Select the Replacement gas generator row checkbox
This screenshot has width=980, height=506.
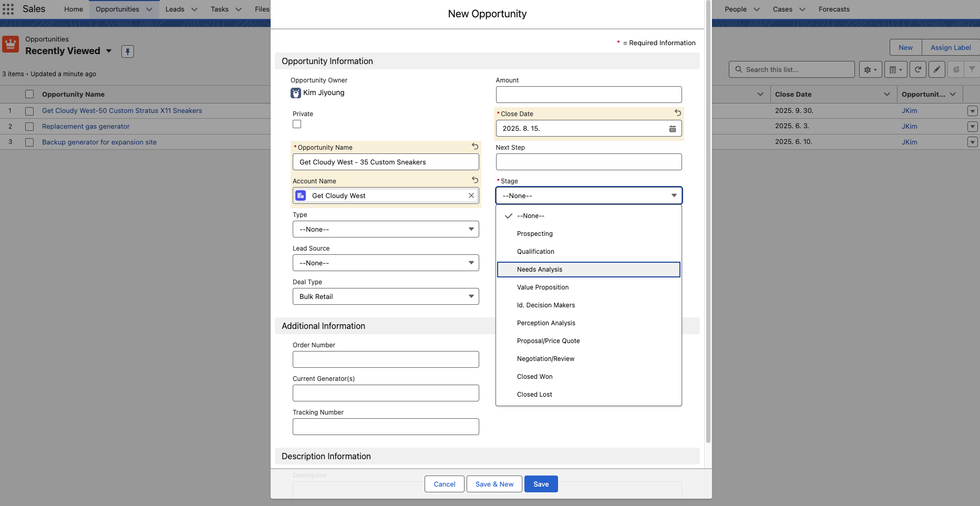point(29,127)
